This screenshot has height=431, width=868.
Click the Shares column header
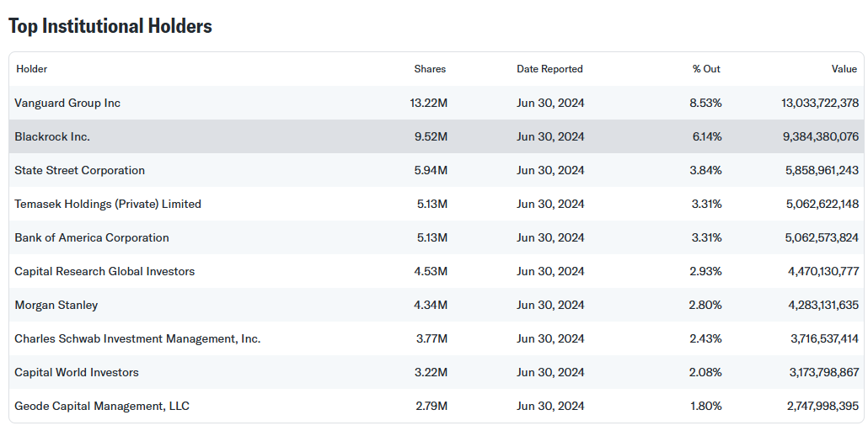tap(430, 69)
